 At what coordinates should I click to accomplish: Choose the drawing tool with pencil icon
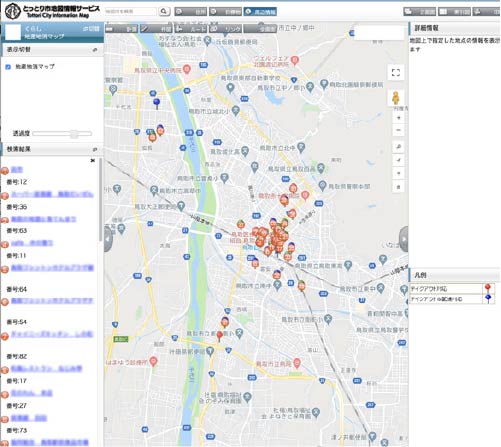[x=156, y=29]
